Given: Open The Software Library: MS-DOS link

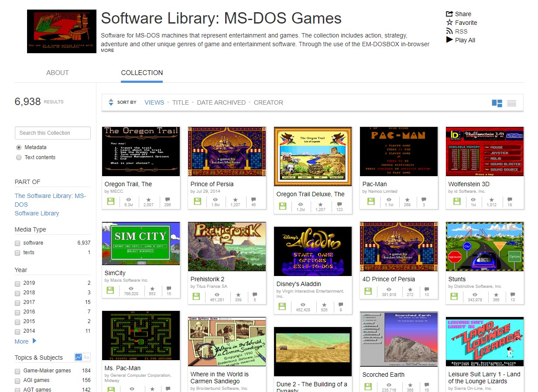Looking at the screenshot, I should [x=50, y=200].
